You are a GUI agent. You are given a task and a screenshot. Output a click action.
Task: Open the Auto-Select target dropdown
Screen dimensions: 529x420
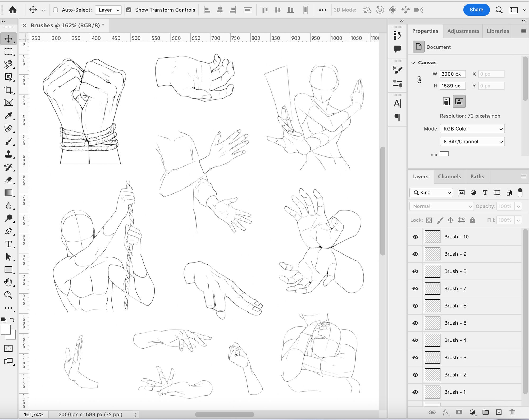pos(108,10)
